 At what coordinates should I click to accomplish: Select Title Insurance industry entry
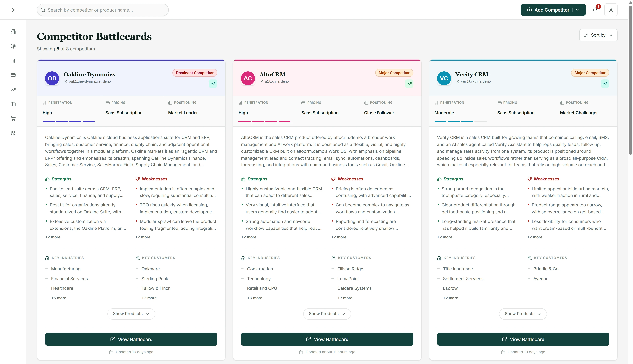(458, 269)
